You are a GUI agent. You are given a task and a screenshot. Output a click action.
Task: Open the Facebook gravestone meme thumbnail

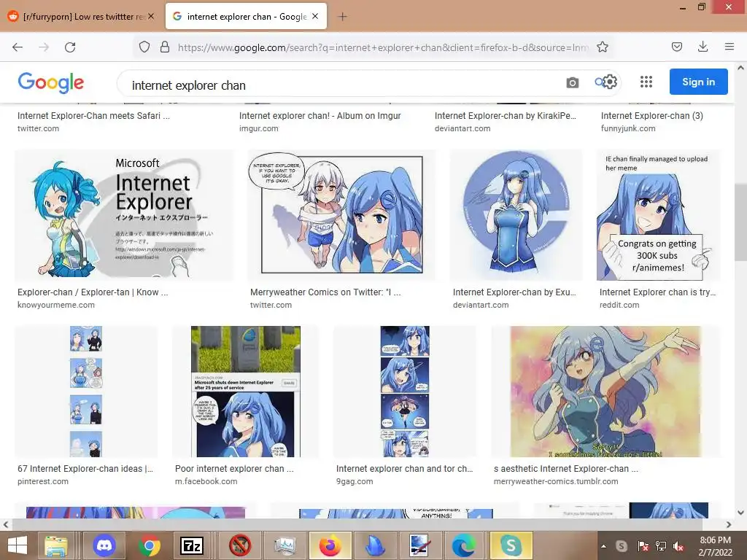[x=245, y=392]
